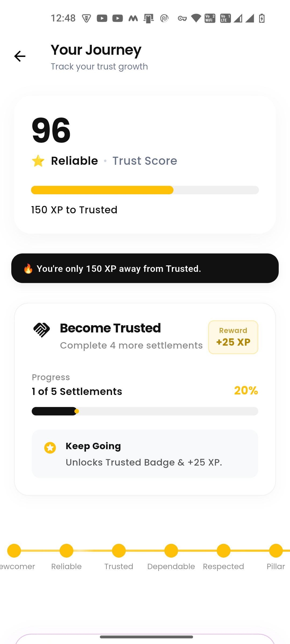Tap the Keep Going star badge icon
Screen dimensions: 290x644
(x=50, y=448)
